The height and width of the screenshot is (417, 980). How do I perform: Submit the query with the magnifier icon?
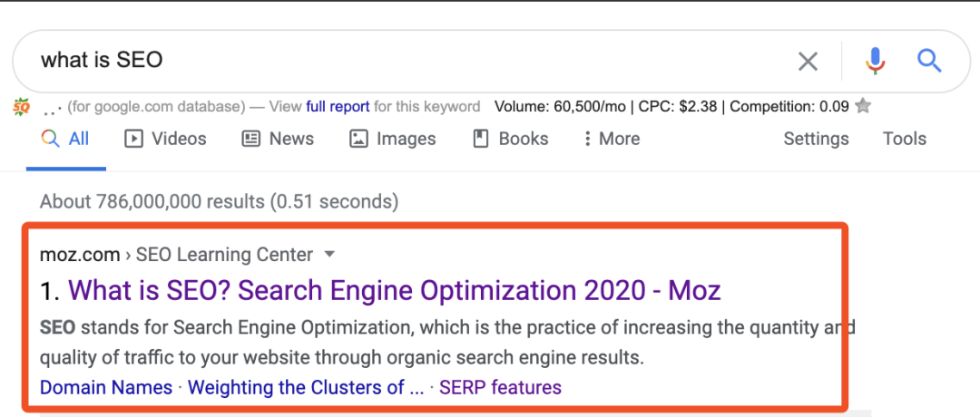(x=929, y=61)
